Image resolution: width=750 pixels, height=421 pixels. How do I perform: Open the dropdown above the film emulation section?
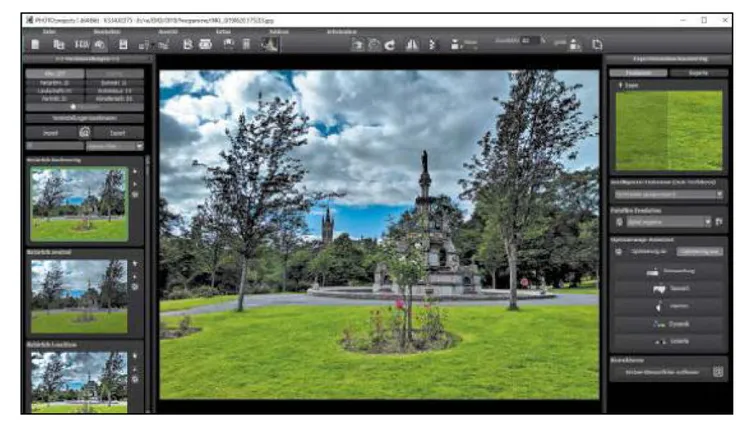(668, 194)
